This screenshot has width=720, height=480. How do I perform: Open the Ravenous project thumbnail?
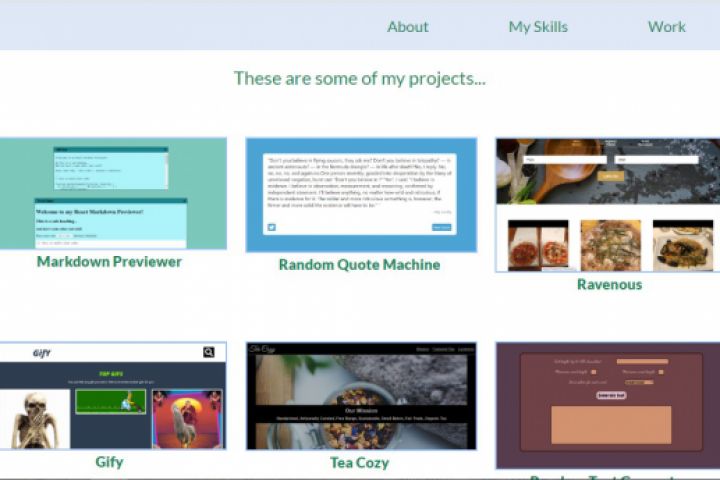[x=608, y=205]
